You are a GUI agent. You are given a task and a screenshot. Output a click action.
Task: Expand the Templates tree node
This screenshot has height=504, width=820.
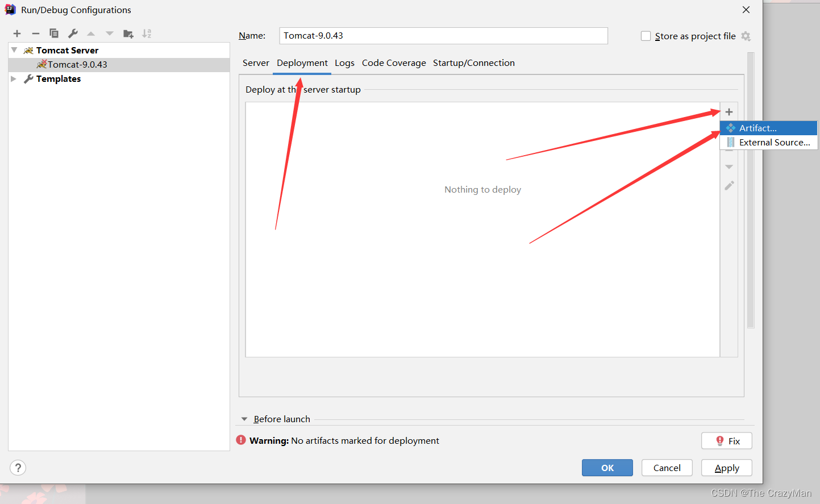(14, 78)
